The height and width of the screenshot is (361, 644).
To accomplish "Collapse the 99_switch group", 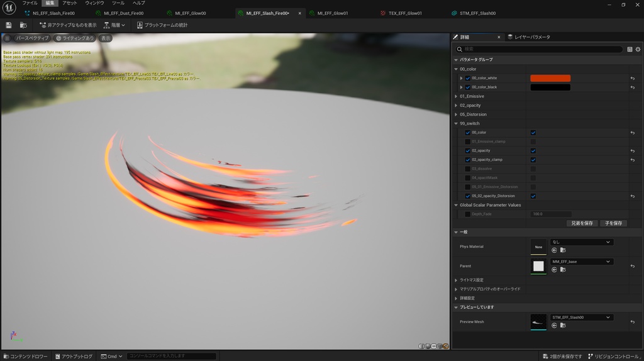I will coord(456,123).
